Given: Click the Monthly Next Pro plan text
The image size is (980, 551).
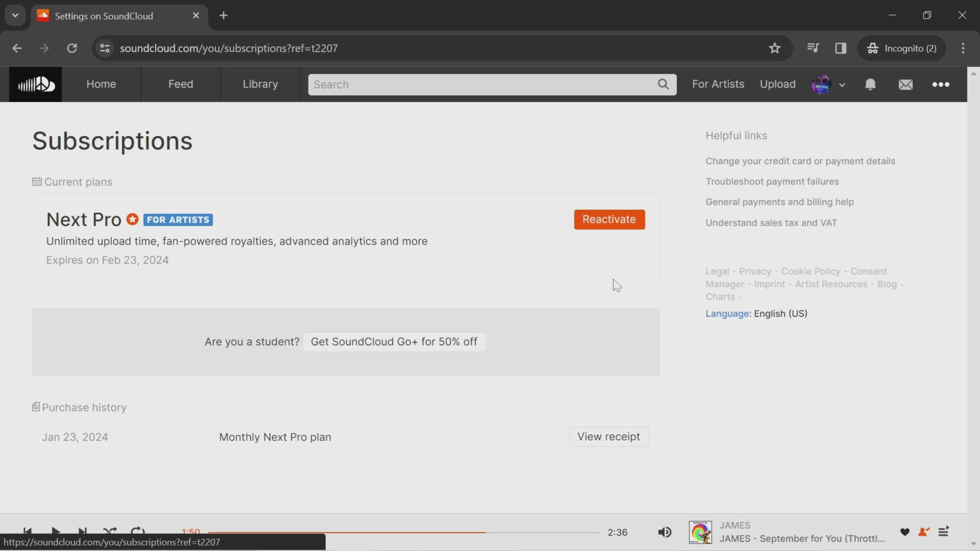Looking at the screenshot, I should coord(275,437).
